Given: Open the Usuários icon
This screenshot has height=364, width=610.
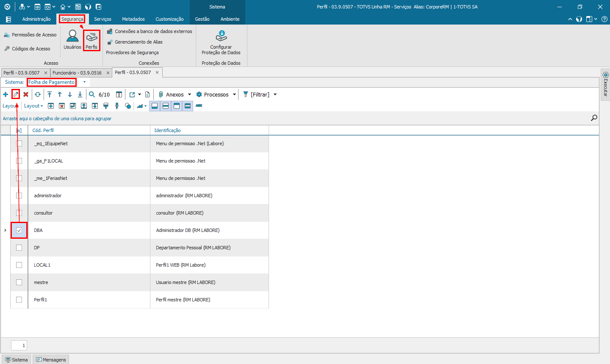Looking at the screenshot, I should click(72, 40).
